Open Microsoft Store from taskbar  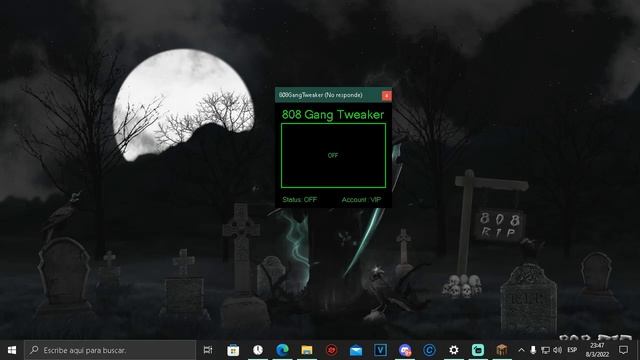pos(233,350)
